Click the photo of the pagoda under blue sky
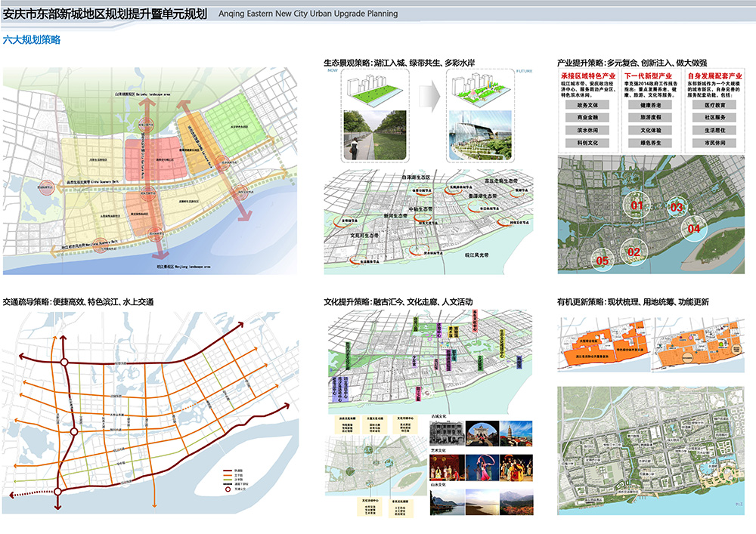The image size is (756, 534). [516, 433]
